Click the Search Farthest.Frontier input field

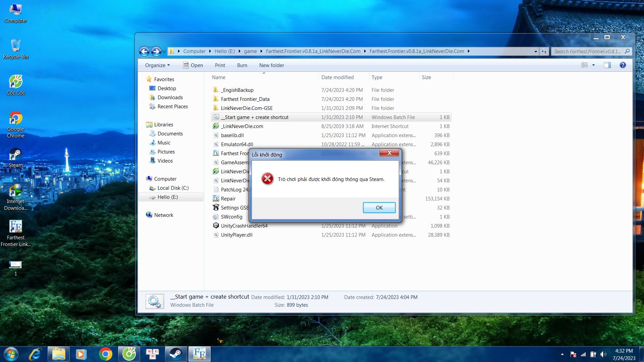[587, 51]
